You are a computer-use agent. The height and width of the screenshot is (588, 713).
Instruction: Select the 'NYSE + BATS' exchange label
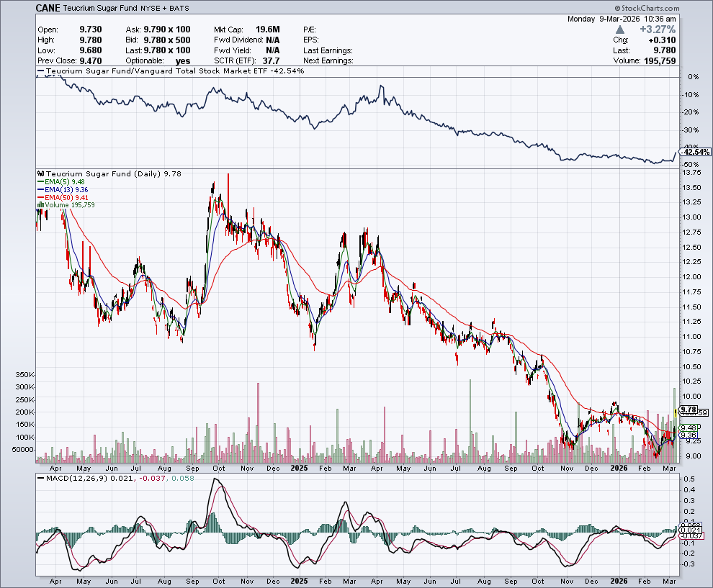point(165,8)
